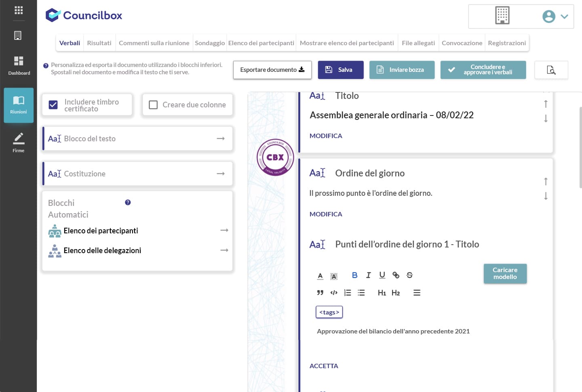Image resolution: width=582 pixels, height=392 pixels.
Task: Switch to the Risultati tab
Action: coord(99,43)
